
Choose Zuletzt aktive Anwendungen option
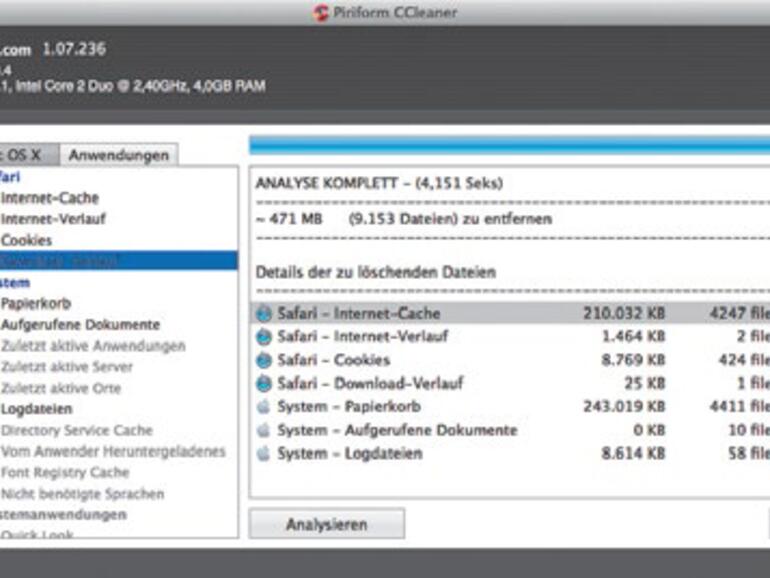click(93, 346)
